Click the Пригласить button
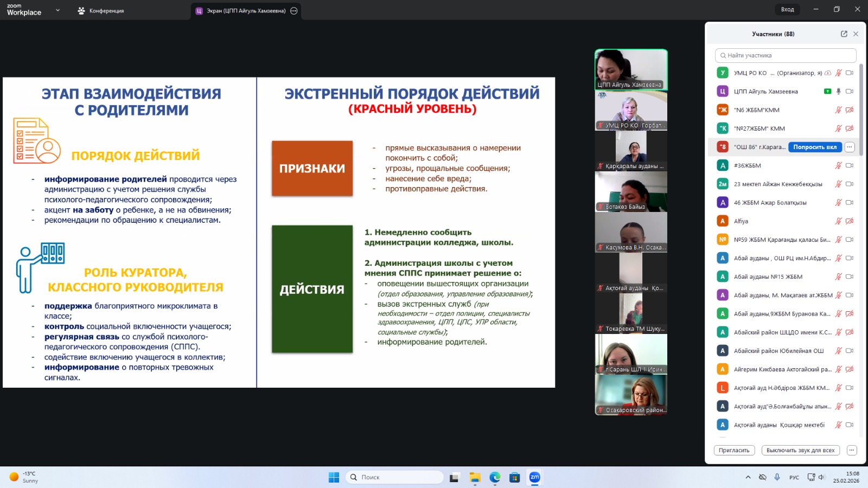The height and width of the screenshot is (488, 868). [734, 450]
